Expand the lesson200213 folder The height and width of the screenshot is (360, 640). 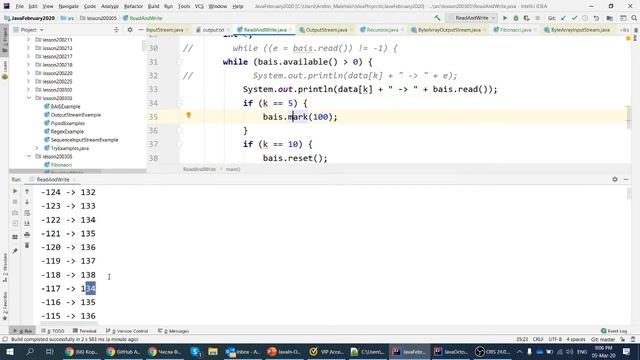(29, 48)
